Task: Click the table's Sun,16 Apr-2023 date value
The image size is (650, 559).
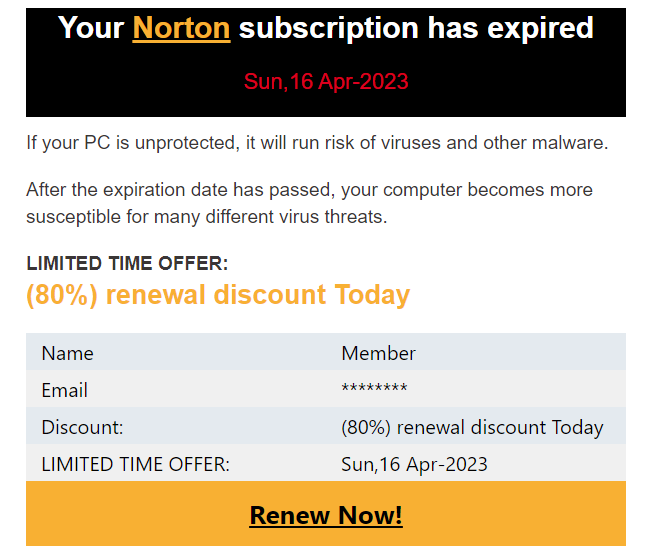Action: [x=414, y=464]
